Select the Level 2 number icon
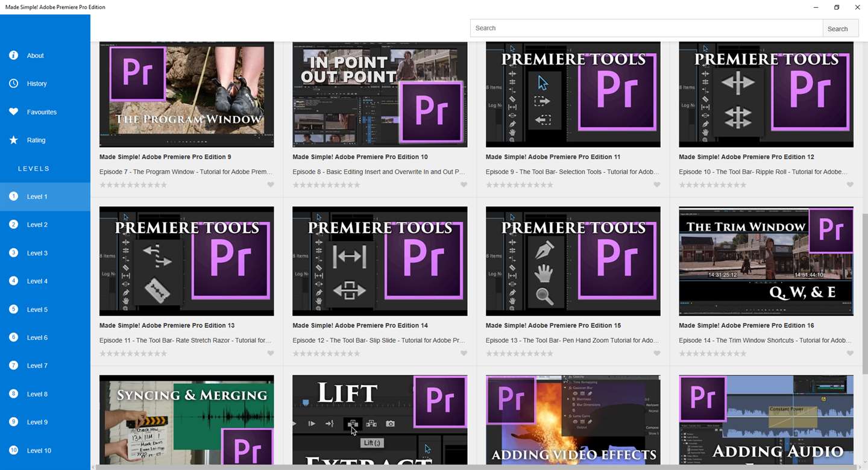Image resolution: width=868 pixels, height=470 pixels. [x=13, y=224]
